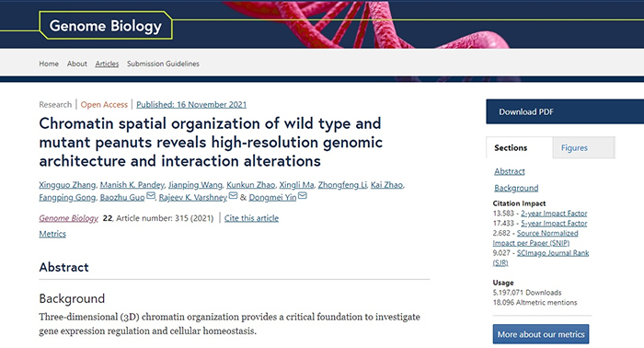Open the Metrics link under the citation
The width and height of the screenshot is (644, 348).
(x=52, y=234)
